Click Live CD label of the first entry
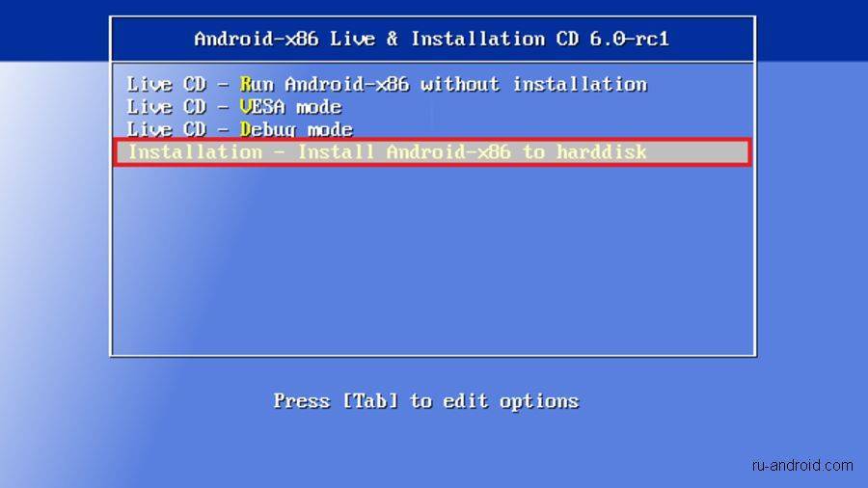The width and height of the screenshot is (868, 488). click(x=167, y=85)
